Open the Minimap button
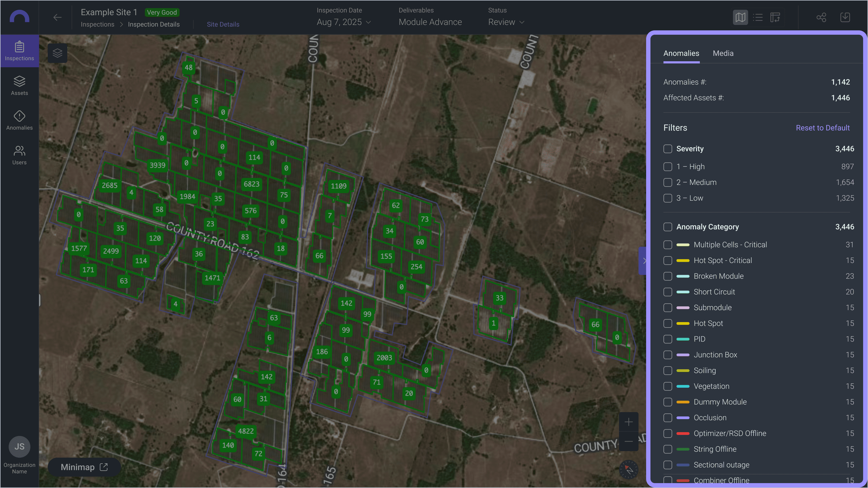 coord(84,467)
